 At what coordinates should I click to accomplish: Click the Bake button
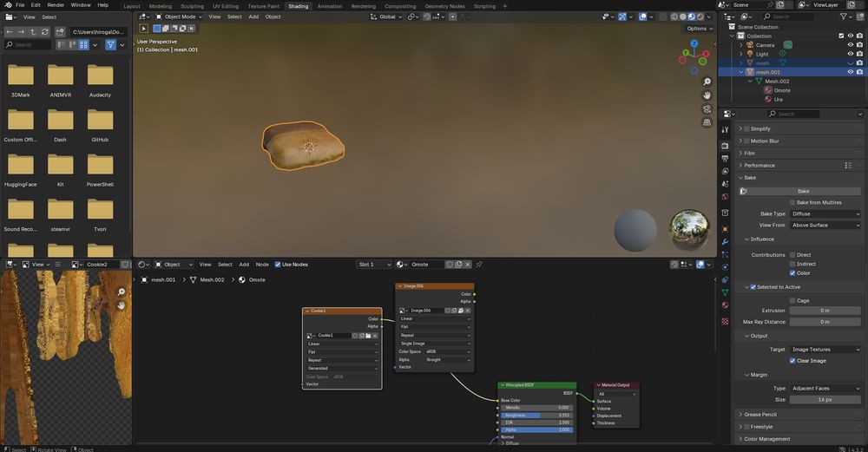tap(803, 191)
